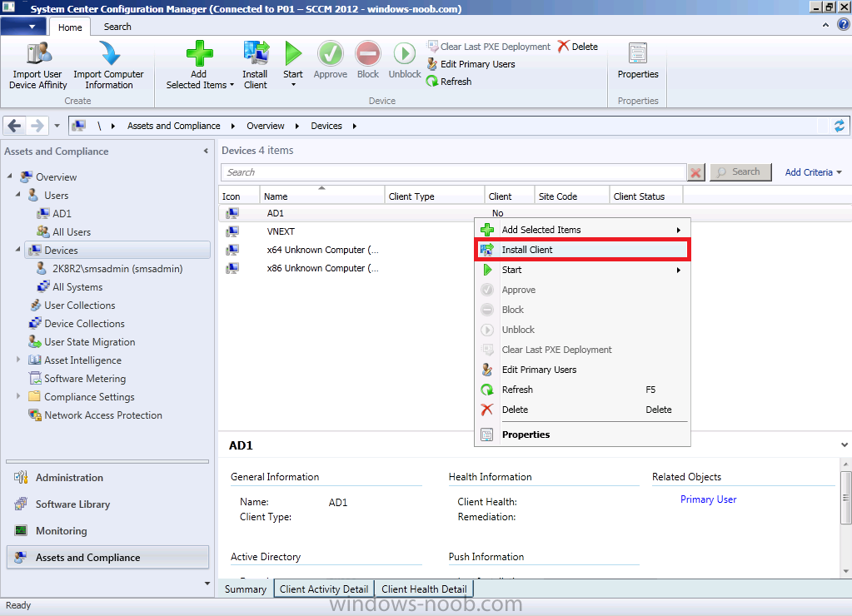The height and width of the screenshot is (616, 852).
Task: Select All Users in the tree
Action: [63, 232]
